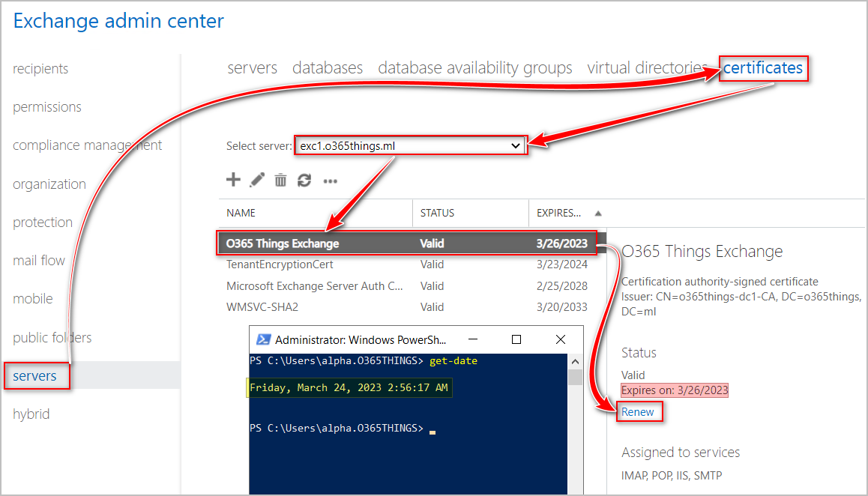
Task: Maximize the PowerShell window
Action: [x=516, y=339]
